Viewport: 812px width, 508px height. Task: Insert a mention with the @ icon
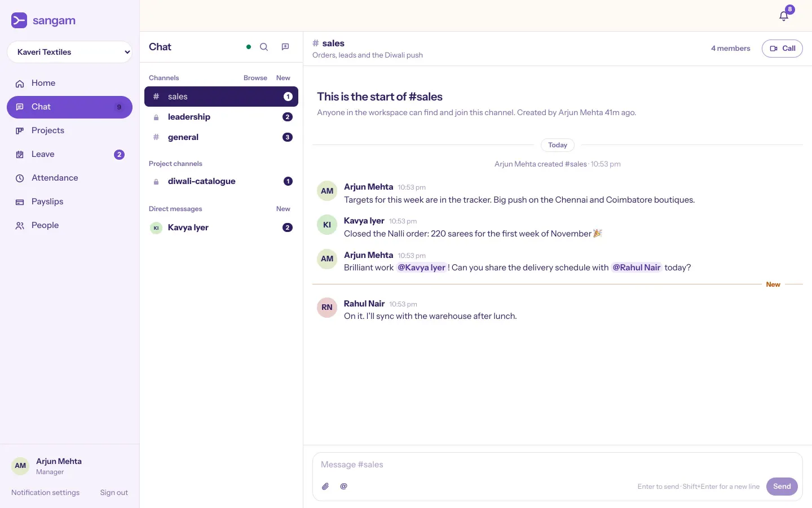[343, 487]
